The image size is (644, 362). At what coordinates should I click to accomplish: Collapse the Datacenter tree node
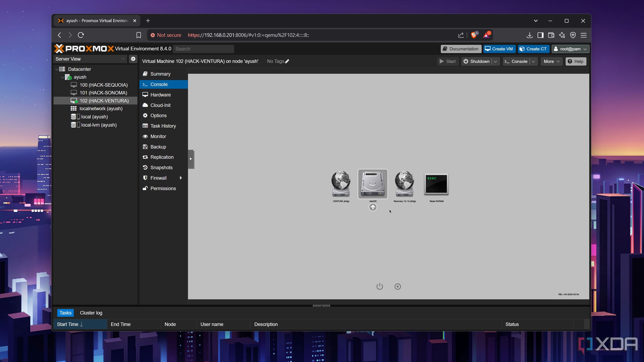click(x=57, y=69)
